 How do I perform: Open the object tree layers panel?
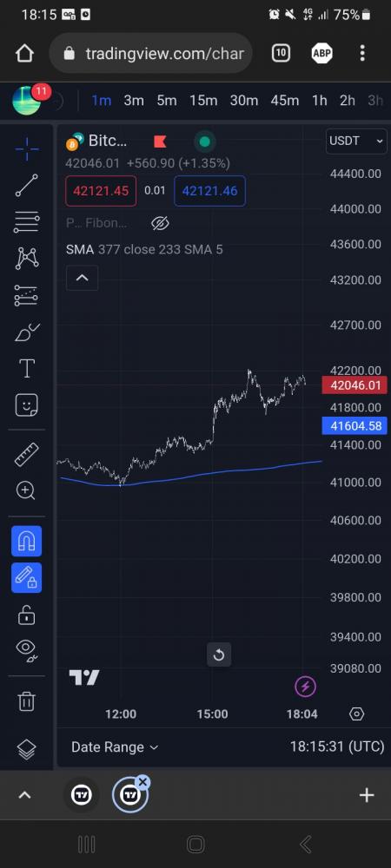tap(27, 750)
